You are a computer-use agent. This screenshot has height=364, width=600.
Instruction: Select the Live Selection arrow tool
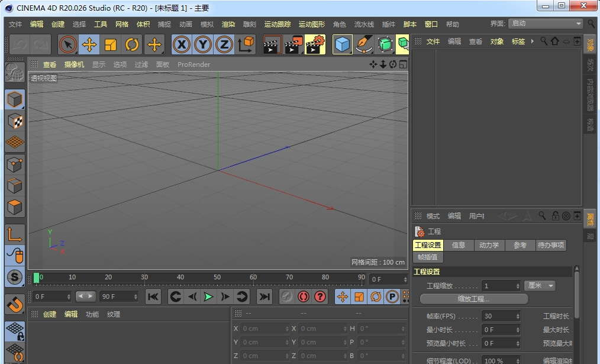[x=67, y=45]
